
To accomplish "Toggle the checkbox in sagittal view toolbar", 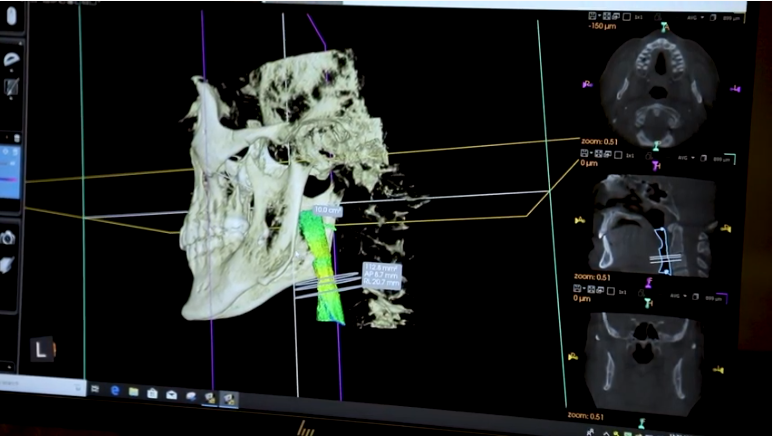I will click(x=619, y=155).
